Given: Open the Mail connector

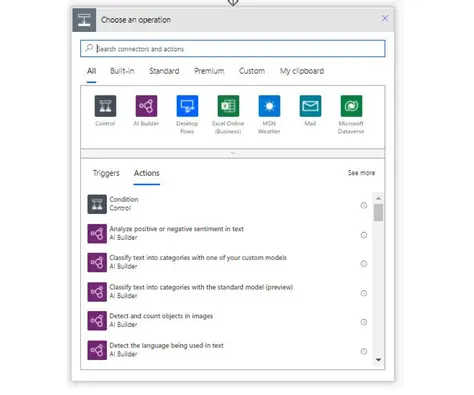Looking at the screenshot, I should pyautogui.click(x=310, y=106).
